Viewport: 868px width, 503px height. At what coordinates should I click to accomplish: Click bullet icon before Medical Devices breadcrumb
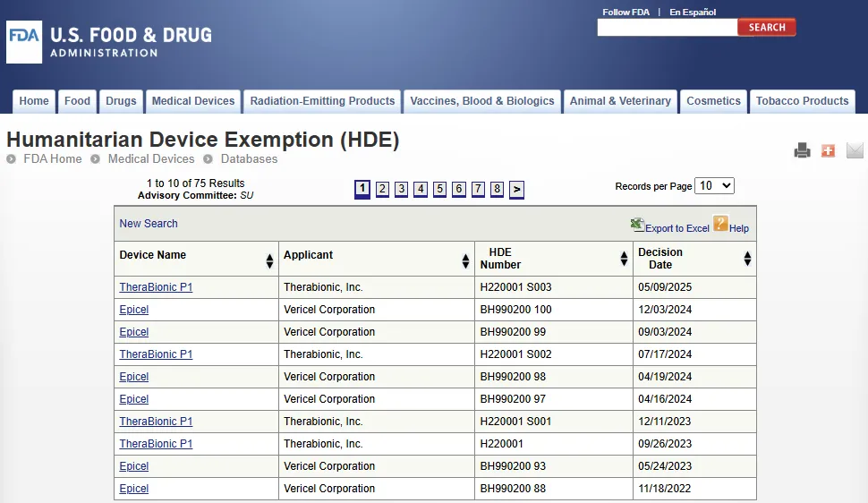pyautogui.click(x=95, y=159)
